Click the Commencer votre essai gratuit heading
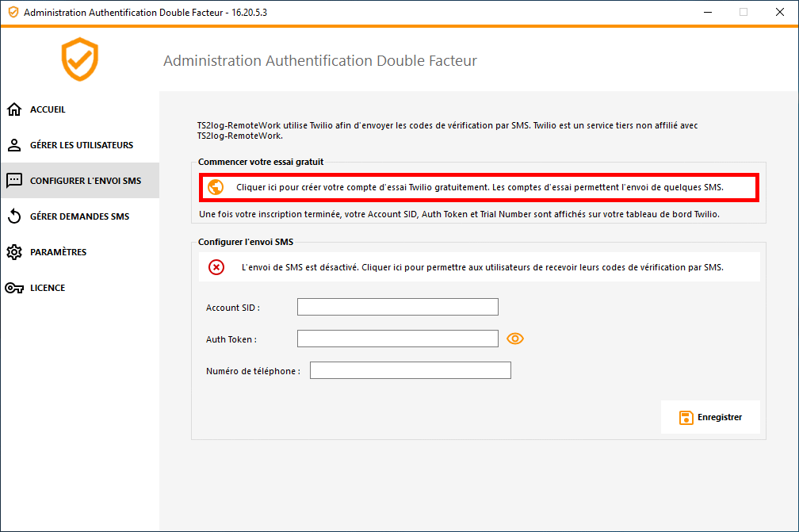 click(261, 162)
